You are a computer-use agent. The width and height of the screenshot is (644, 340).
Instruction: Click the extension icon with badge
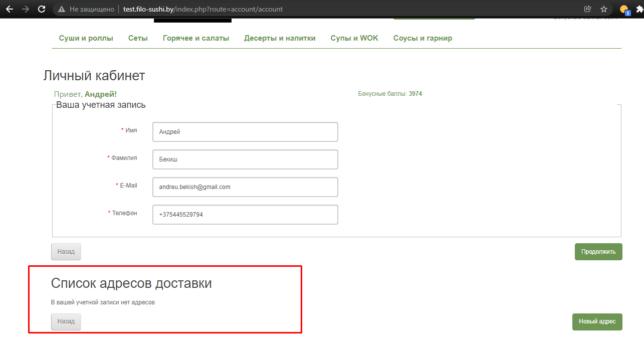tap(624, 10)
